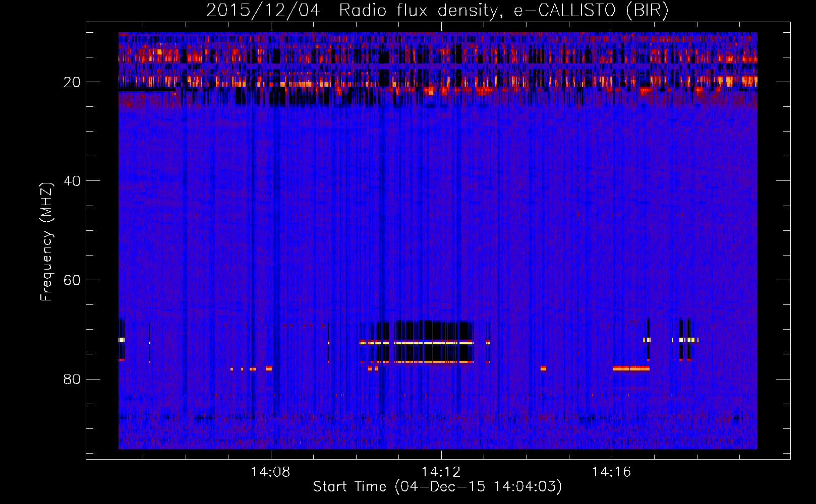Click the 'e-CALLISTO (BIR)' text in the title

[x=591, y=11]
